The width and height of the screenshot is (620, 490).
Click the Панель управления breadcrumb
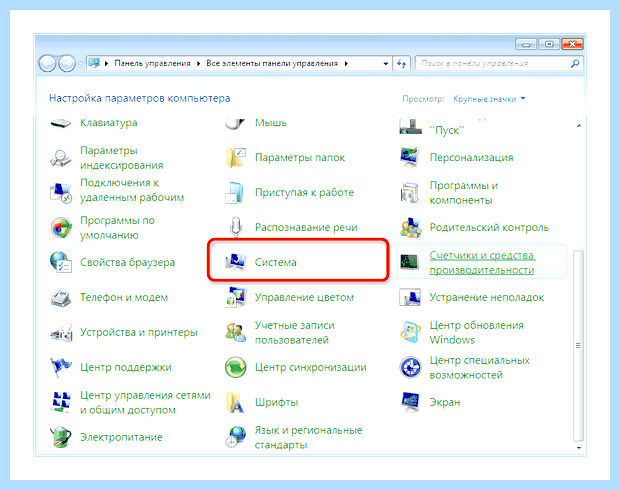pyautogui.click(x=153, y=64)
